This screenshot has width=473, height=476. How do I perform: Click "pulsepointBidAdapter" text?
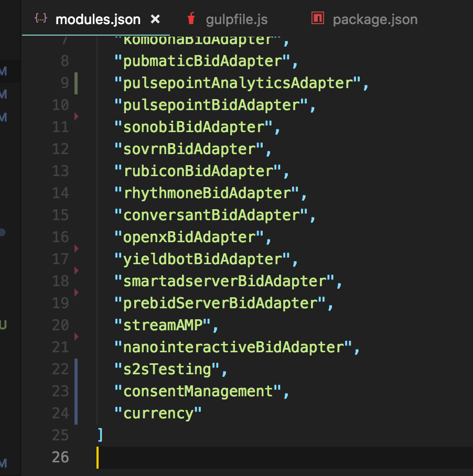[211, 105]
